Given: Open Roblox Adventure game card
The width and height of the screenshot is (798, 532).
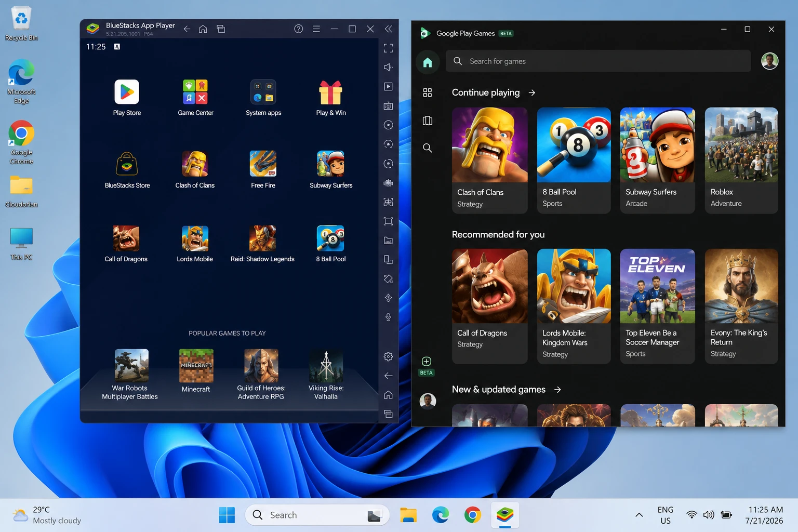Looking at the screenshot, I should (741, 161).
